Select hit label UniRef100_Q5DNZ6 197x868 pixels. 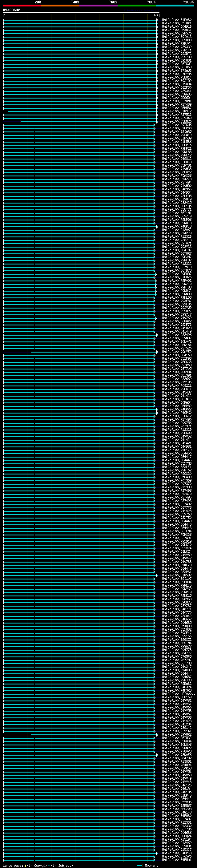(176, 121)
